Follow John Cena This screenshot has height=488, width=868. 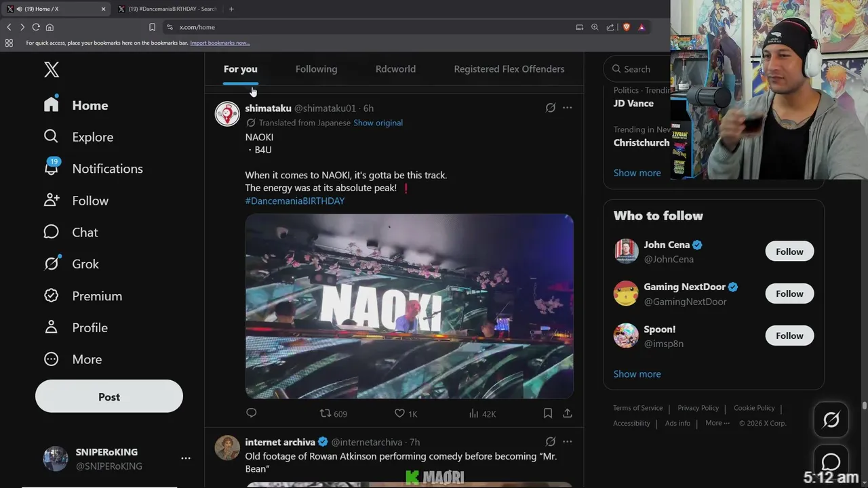789,251
